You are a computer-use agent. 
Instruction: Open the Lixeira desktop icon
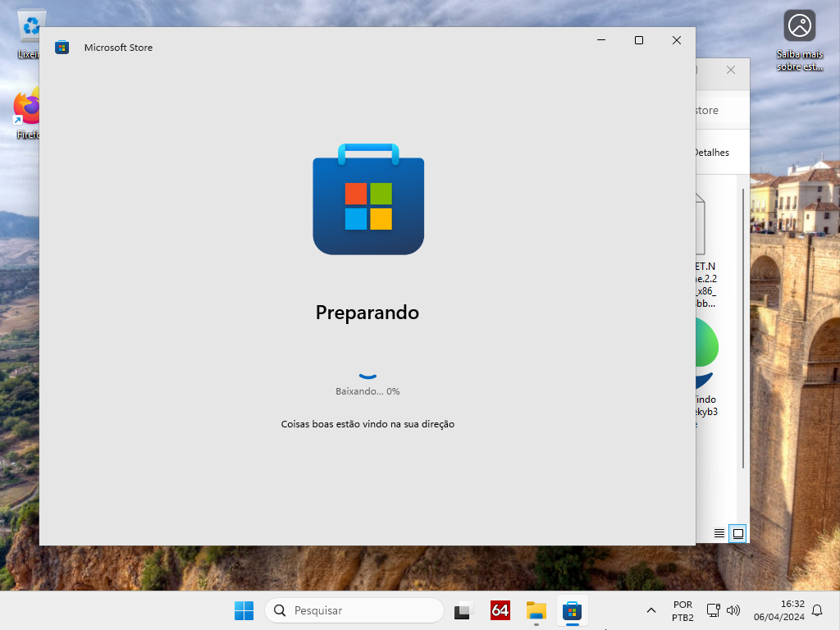click(x=28, y=34)
